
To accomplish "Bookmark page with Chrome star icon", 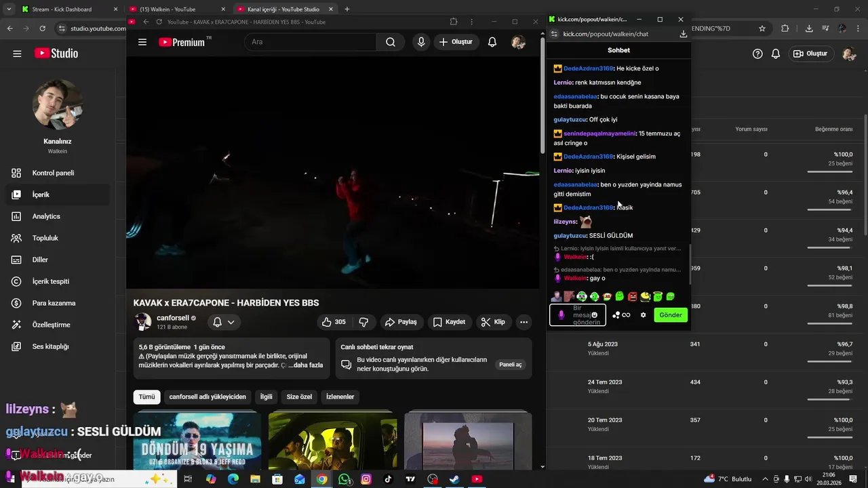I will (x=762, y=28).
